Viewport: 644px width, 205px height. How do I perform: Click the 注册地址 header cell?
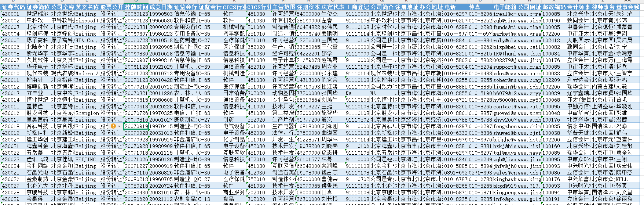(x=407, y=7)
